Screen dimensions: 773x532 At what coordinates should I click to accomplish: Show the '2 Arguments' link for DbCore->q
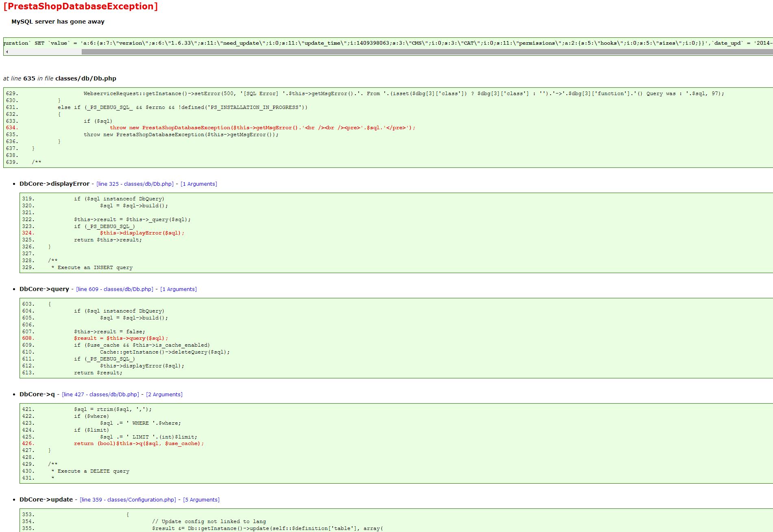point(164,394)
